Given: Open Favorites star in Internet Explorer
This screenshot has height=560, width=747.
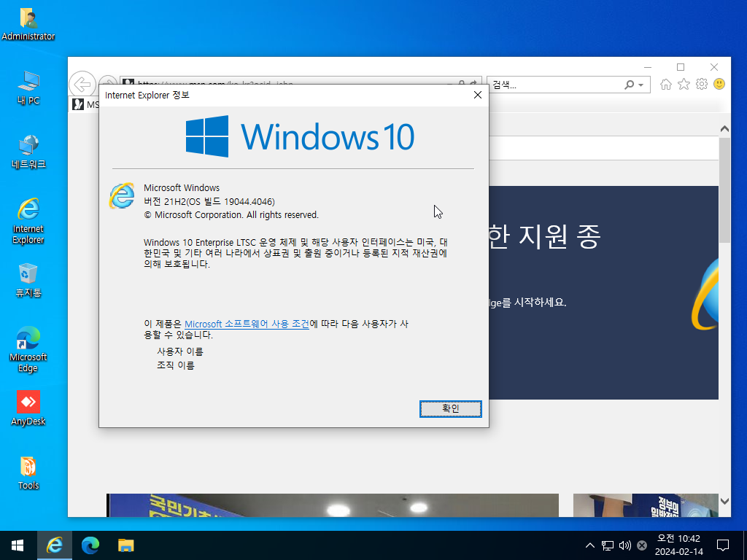Looking at the screenshot, I should pyautogui.click(x=684, y=85).
